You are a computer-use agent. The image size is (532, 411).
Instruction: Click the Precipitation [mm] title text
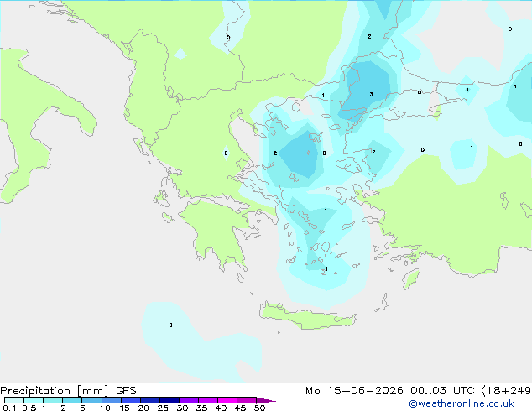[x=55, y=391]
